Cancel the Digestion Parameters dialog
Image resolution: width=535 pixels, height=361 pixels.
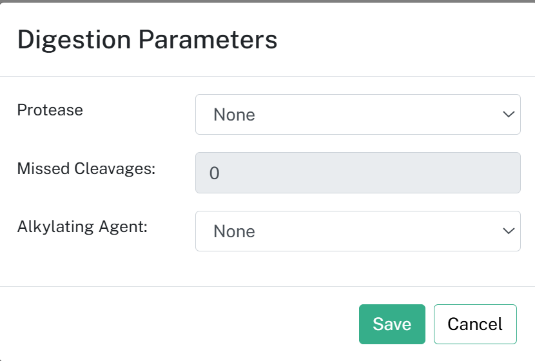475,324
